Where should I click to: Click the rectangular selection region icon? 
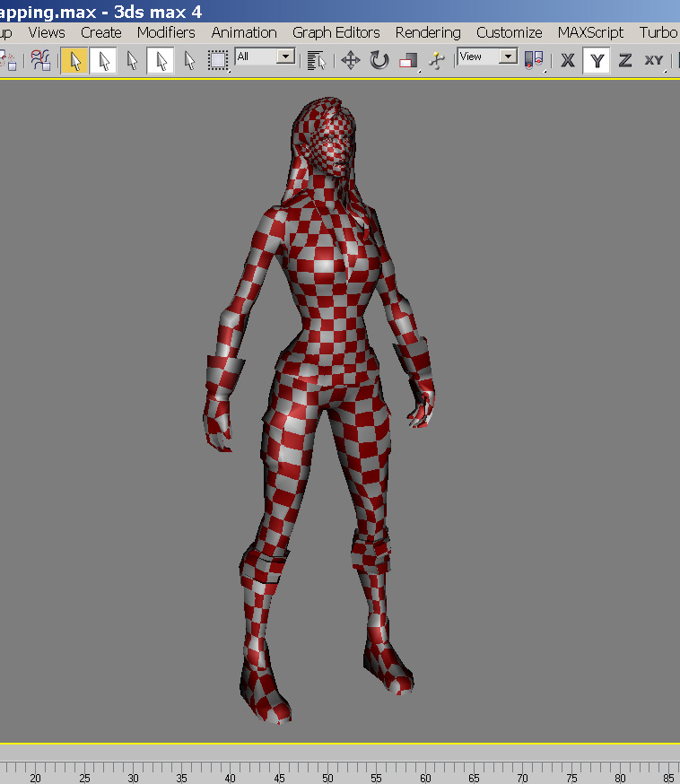(x=218, y=61)
